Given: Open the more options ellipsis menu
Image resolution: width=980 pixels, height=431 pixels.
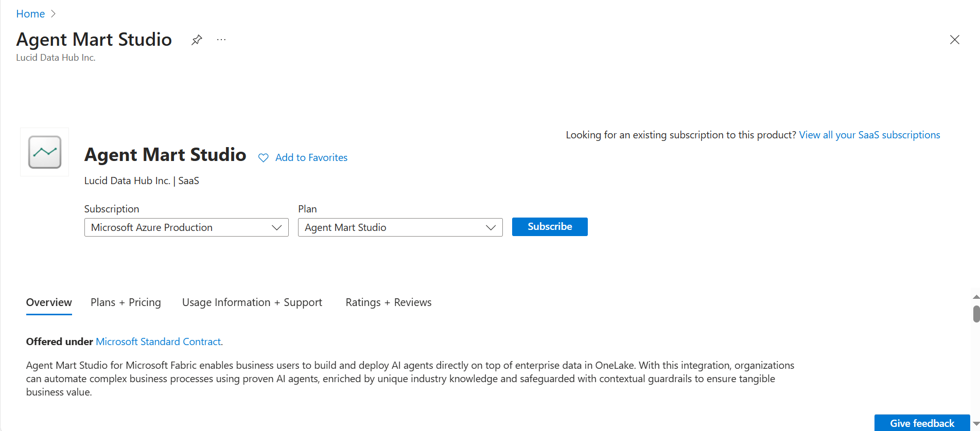Looking at the screenshot, I should (221, 40).
